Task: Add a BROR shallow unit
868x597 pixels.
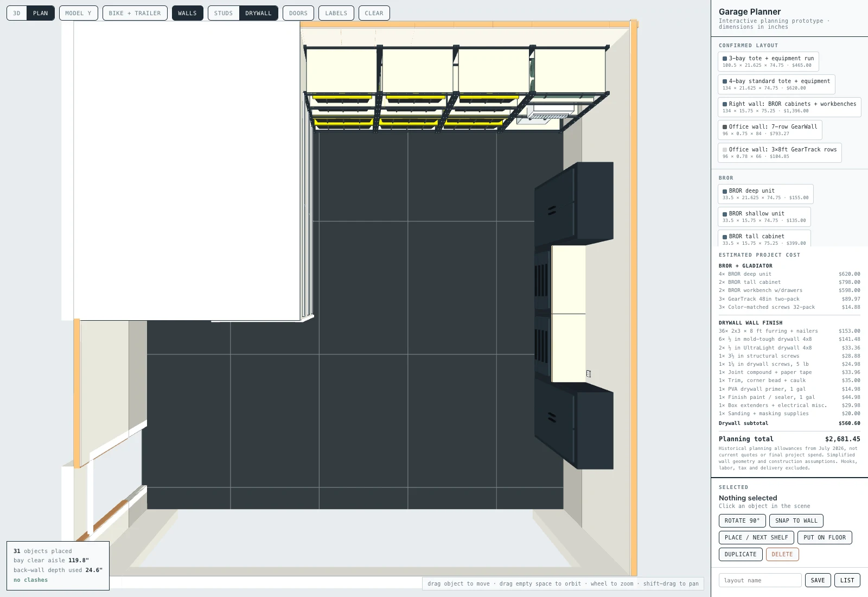Action: point(764,217)
